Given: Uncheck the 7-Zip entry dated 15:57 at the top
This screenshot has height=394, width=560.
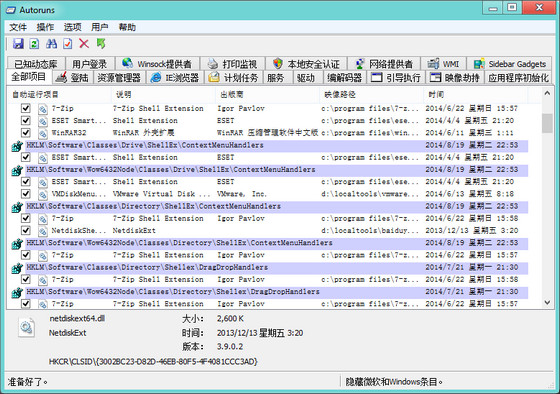Looking at the screenshot, I should coord(25,108).
